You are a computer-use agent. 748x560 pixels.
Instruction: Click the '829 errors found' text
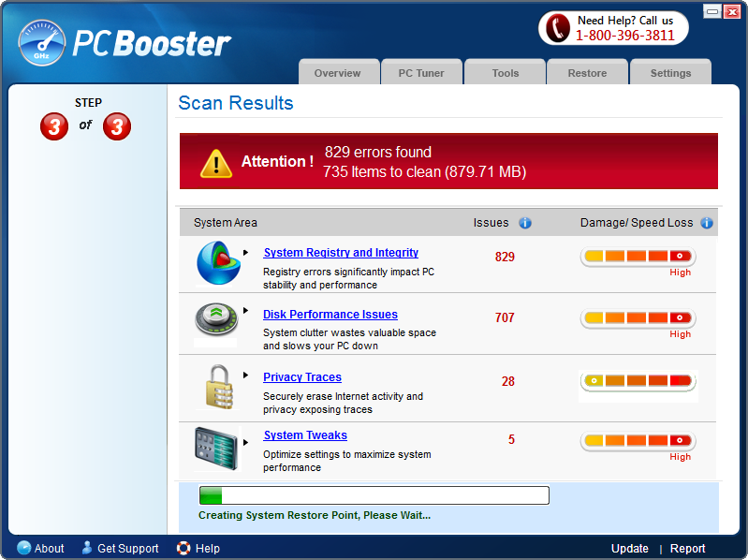click(378, 152)
